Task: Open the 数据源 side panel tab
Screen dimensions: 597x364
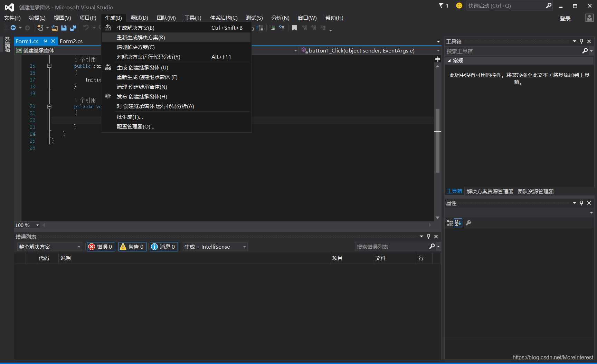Action: pyautogui.click(x=7, y=44)
